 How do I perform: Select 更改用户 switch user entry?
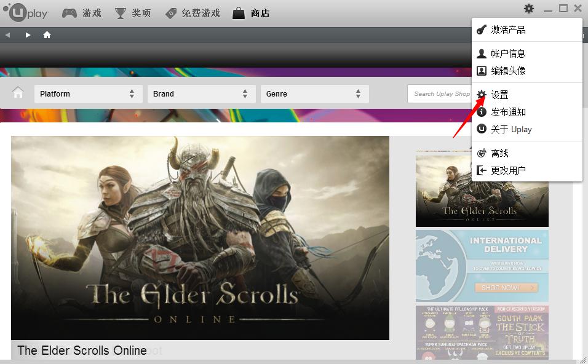527,170
